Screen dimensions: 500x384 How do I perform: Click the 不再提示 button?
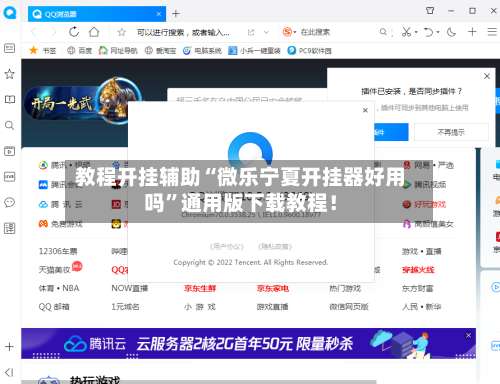(x=451, y=132)
